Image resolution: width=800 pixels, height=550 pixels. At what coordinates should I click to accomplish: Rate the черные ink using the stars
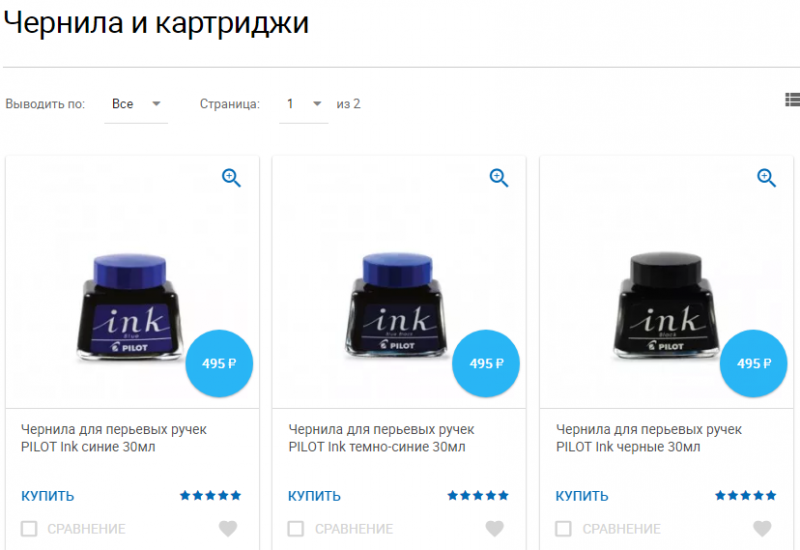tap(745, 495)
